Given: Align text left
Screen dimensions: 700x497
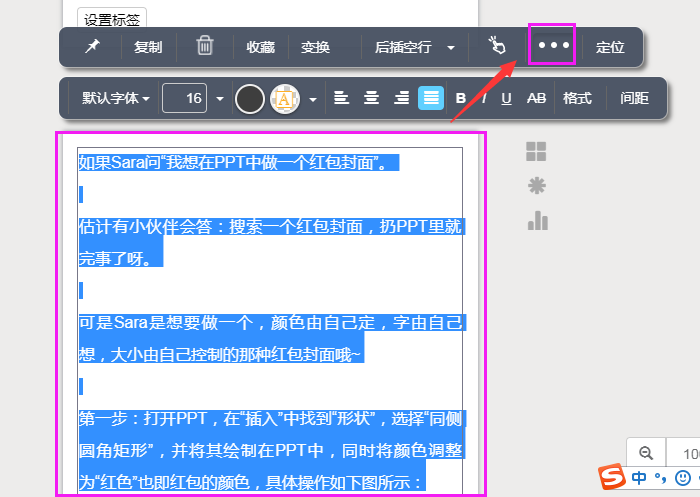Looking at the screenshot, I should [342, 98].
